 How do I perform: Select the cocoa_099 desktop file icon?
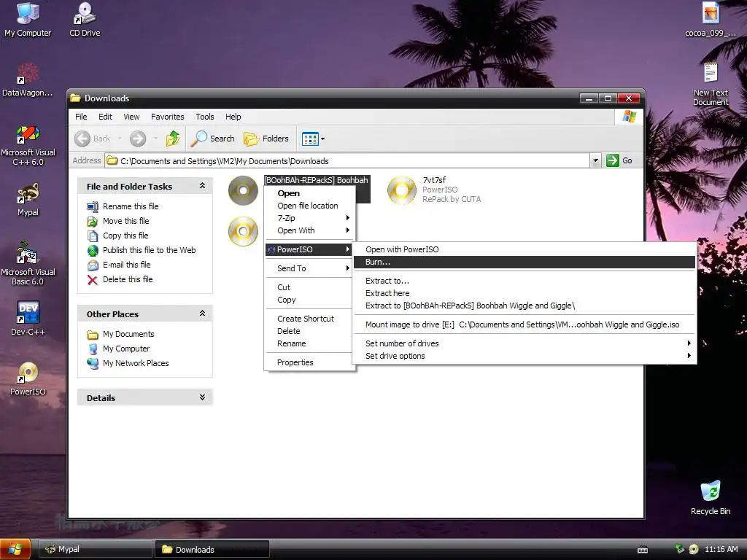coord(711,20)
